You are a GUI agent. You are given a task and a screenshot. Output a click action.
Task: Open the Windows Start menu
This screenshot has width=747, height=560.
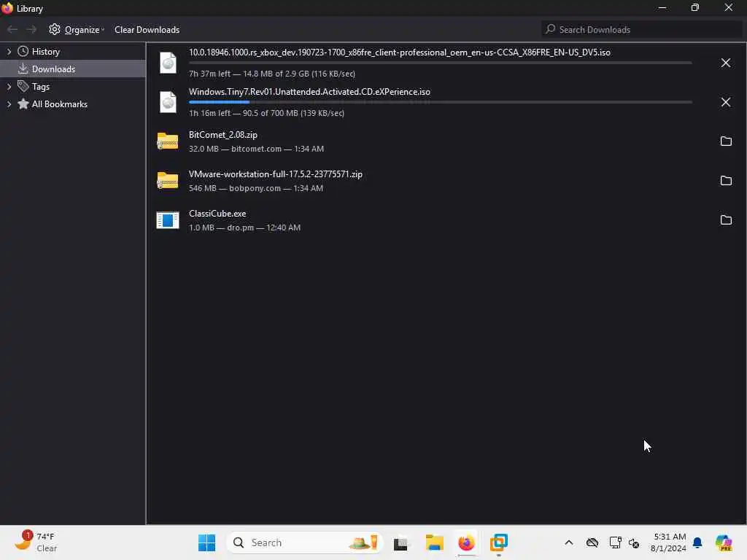click(x=206, y=542)
